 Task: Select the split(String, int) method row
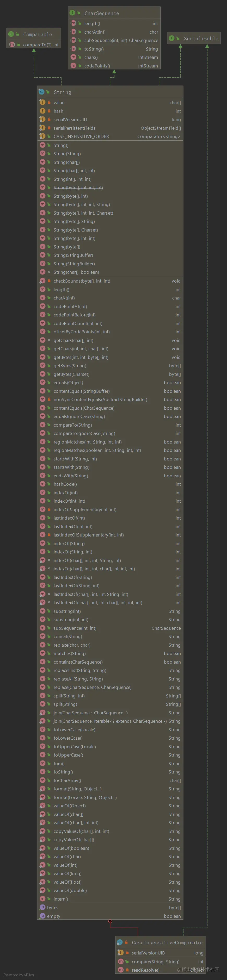(x=110, y=696)
